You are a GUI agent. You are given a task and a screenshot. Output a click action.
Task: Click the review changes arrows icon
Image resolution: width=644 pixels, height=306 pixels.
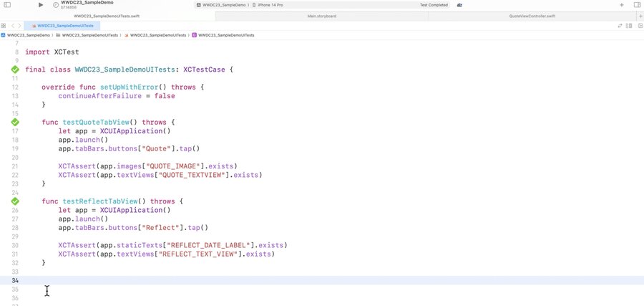(620, 26)
